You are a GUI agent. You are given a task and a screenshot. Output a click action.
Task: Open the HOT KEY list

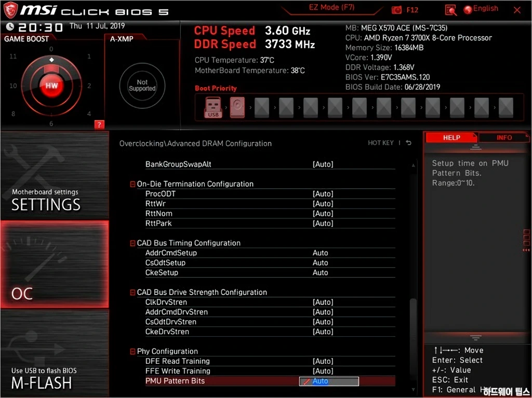click(381, 143)
